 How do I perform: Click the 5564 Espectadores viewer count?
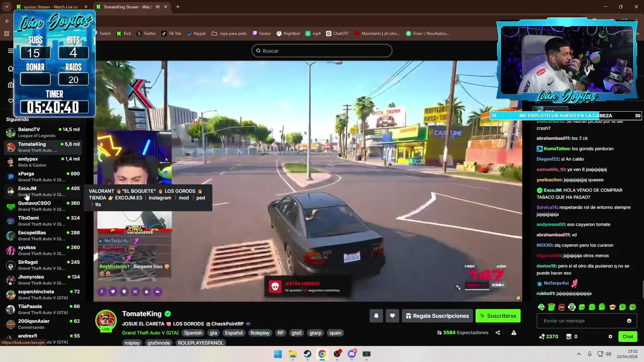click(462, 332)
